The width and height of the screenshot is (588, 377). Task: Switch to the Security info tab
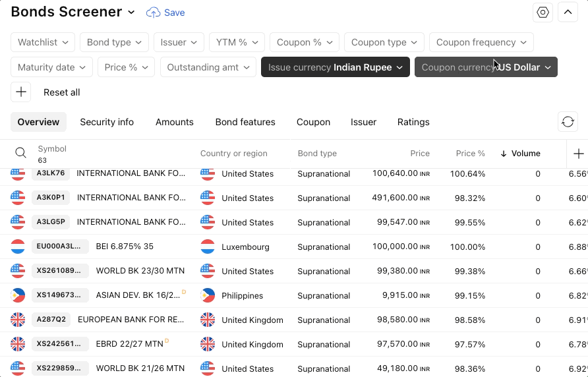107,122
